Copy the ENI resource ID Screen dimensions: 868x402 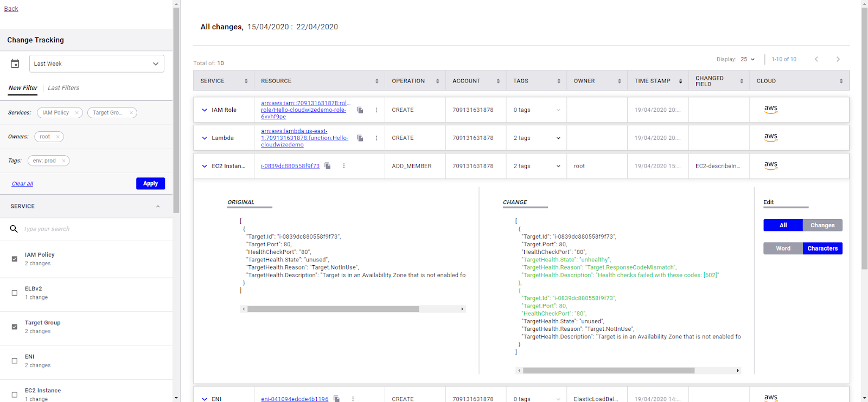336,399
